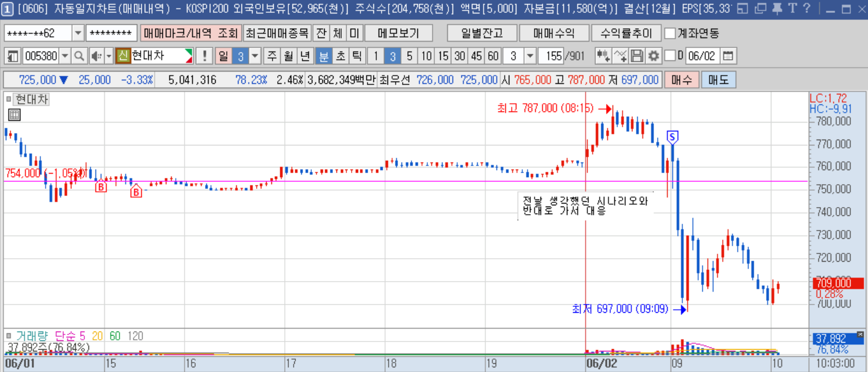
Task: Select the 1 minute interval button
Action: [x=376, y=56]
